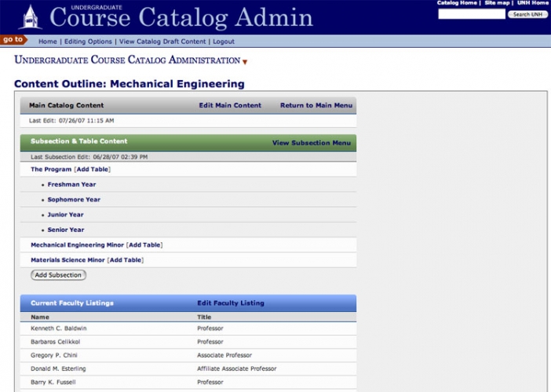Open the Senior Year table link

click(x=66, y=230)
